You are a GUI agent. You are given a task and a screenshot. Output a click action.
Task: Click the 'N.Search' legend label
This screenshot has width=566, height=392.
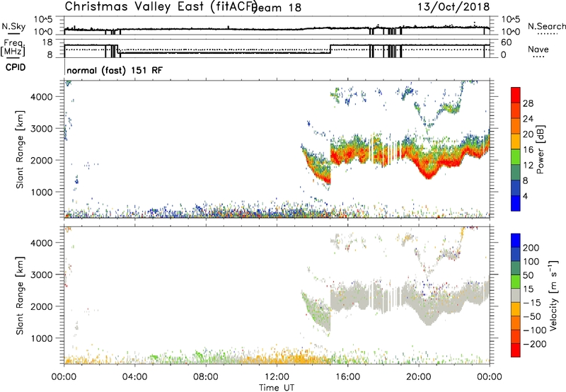[x=547, y=26]
